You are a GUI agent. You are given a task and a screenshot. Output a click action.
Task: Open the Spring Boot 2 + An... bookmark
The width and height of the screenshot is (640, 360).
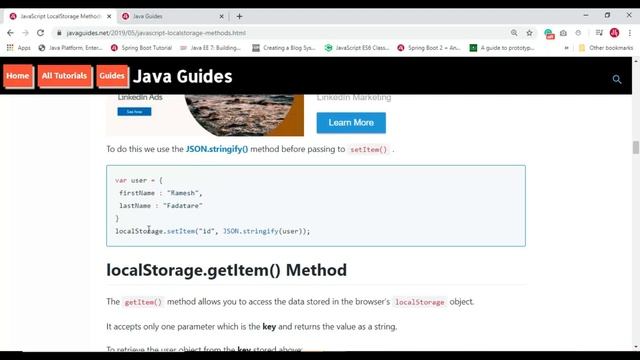pos(429,48)
